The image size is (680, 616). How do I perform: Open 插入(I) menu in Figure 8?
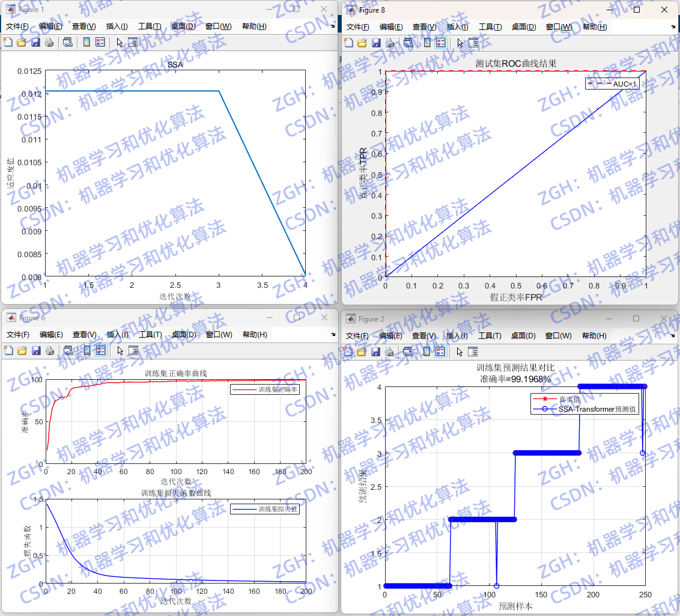pos(457,27)
